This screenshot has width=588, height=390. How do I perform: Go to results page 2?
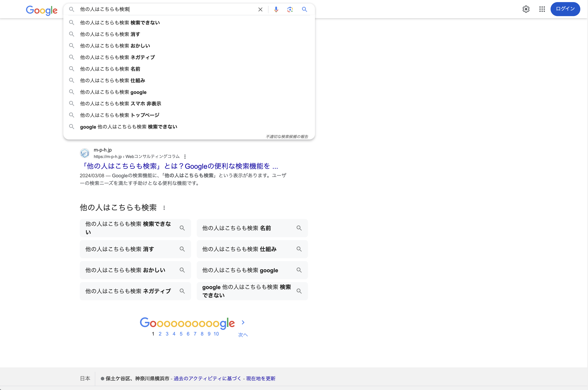pos(160,334)
